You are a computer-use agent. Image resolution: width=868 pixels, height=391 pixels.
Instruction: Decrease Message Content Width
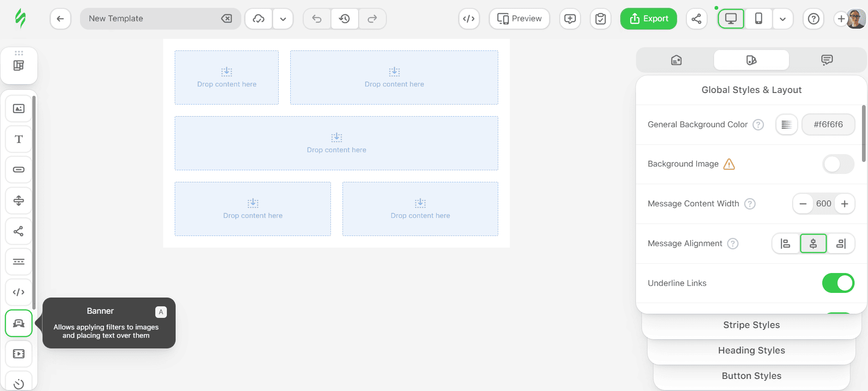coord(803,204)
